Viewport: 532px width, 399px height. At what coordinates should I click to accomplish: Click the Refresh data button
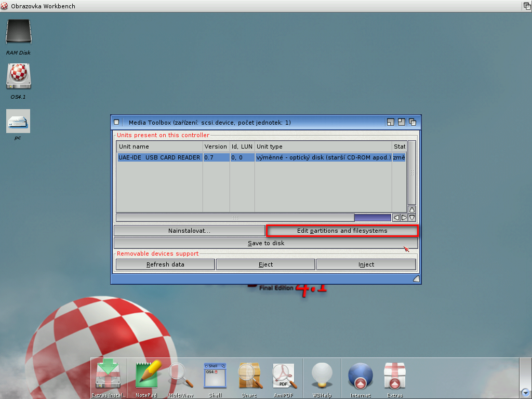(x=165, y=264)
